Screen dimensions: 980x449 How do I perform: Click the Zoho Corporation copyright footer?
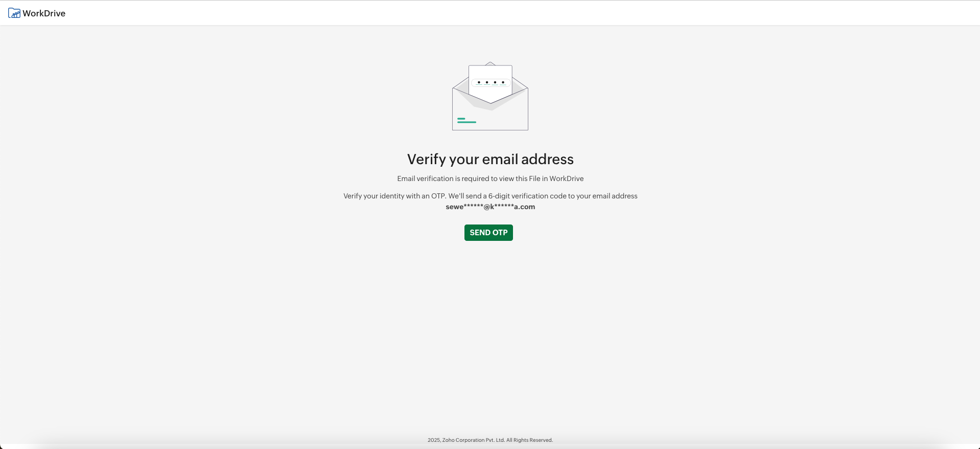pos(491,440)
